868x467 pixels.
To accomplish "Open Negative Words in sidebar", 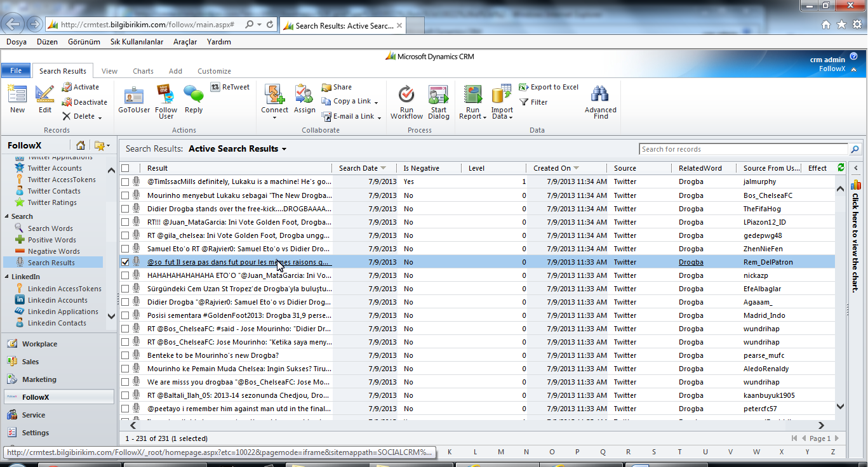I will pyautogui.click(x=53, y=251).
